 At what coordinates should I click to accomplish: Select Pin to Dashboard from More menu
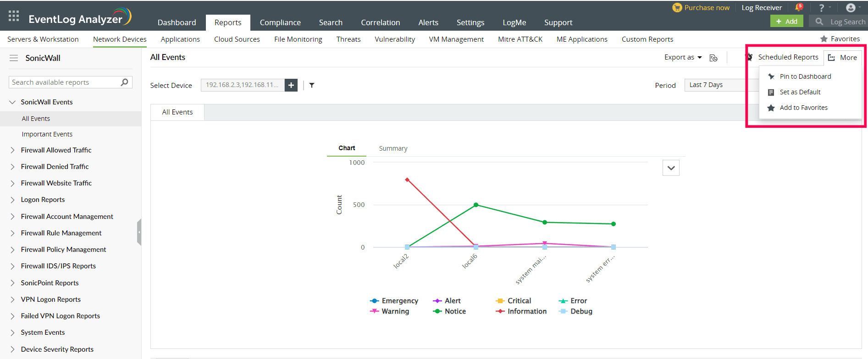tap(805, 76)
